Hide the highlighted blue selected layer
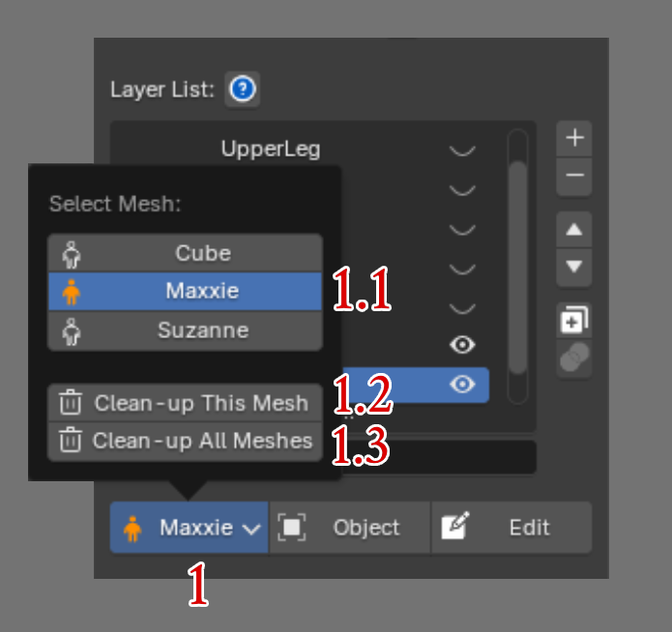The height and width of the screenshot is (632, 672). (x=462, y=385)
